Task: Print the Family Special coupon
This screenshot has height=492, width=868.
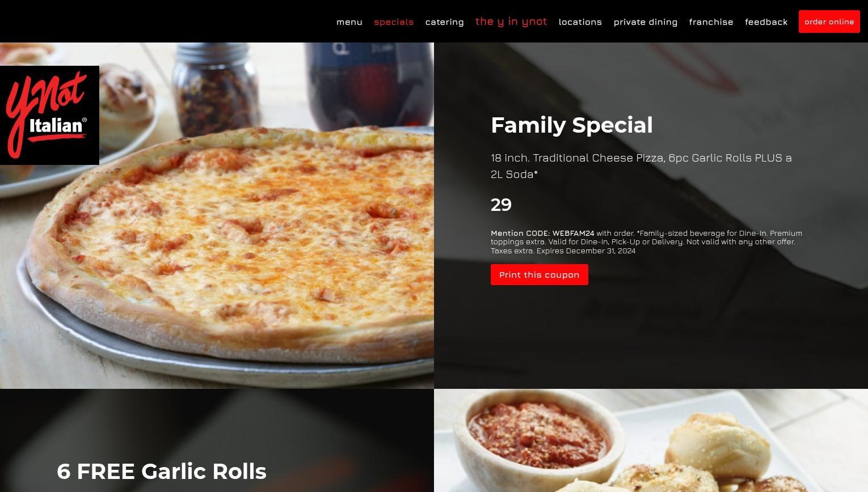Action: tap(540, 275)
